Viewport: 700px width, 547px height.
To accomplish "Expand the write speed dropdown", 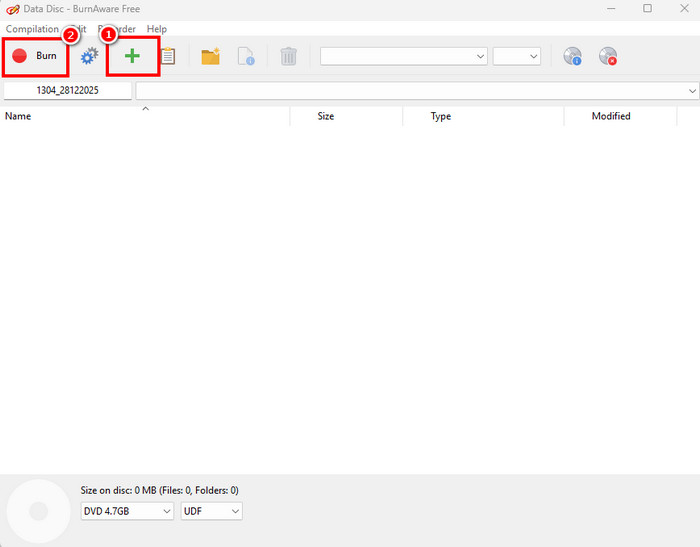I will click(x=517, y=57).
